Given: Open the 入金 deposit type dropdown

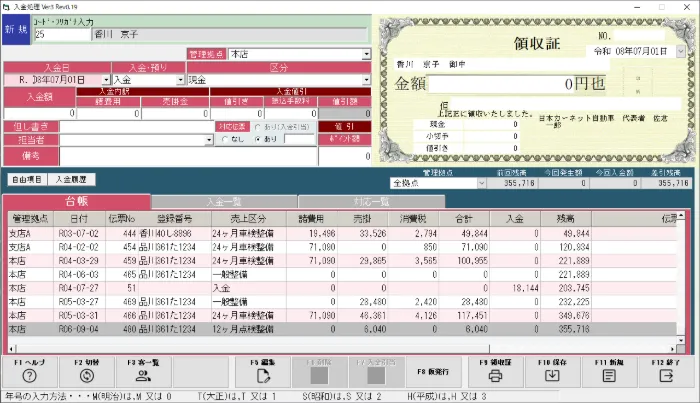Looking at the screenshot, I should (180, 80).
